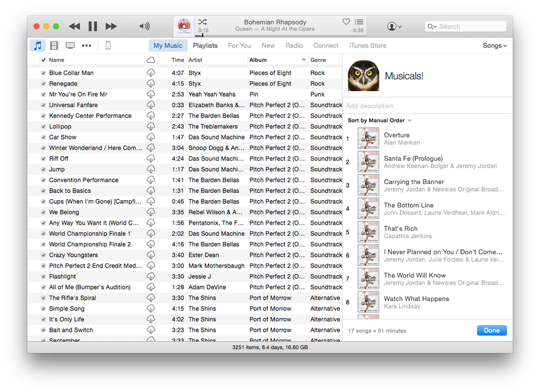Uncheck Flashlight in the song list
This screenshot has height=392, width=540.
[x=45, y=276]
